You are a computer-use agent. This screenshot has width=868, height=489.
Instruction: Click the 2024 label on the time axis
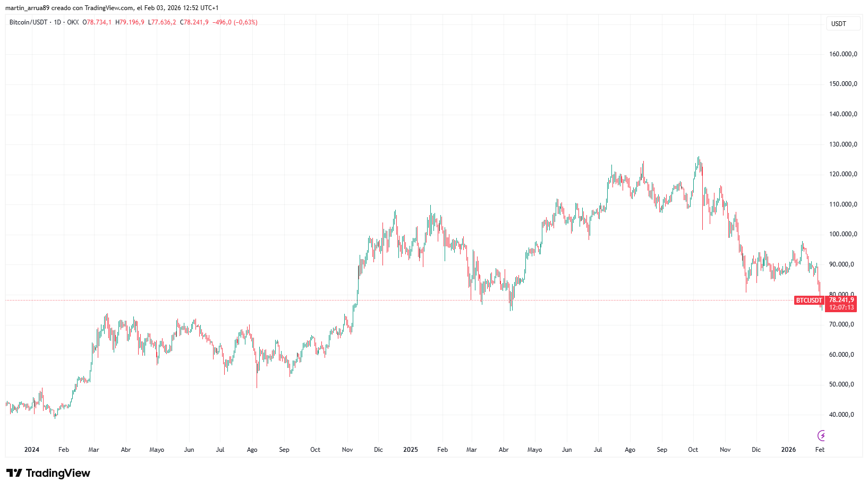31,450
